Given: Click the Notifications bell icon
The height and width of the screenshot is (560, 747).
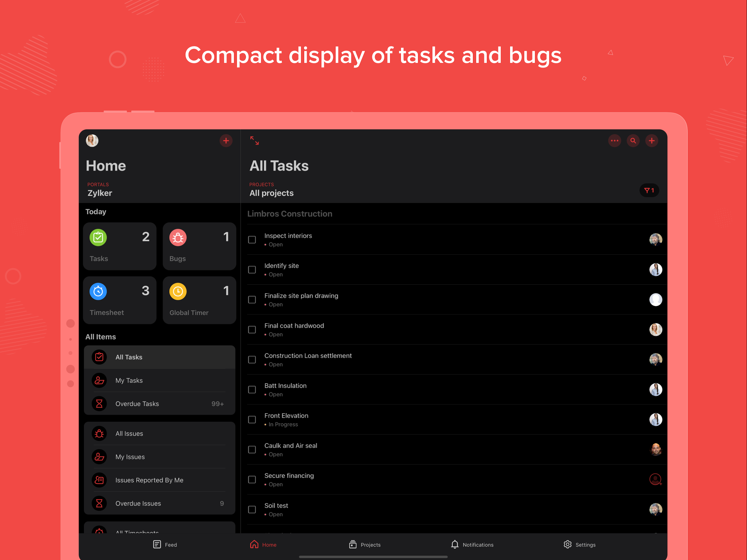Looking at the screenshot, I should tap(455, 544).
